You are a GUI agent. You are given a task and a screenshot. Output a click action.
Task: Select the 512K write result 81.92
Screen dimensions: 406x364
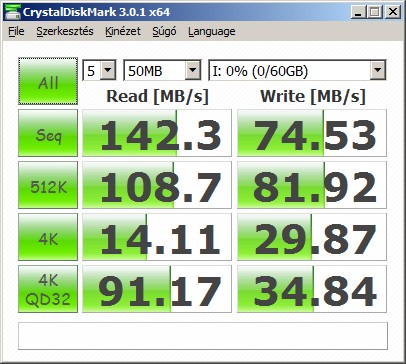(312, 185)
